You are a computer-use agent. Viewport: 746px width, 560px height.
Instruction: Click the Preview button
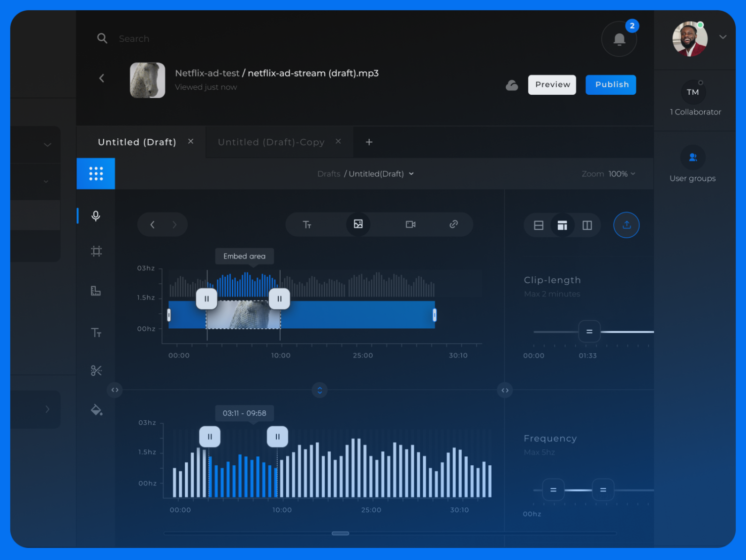pos(552,85)
